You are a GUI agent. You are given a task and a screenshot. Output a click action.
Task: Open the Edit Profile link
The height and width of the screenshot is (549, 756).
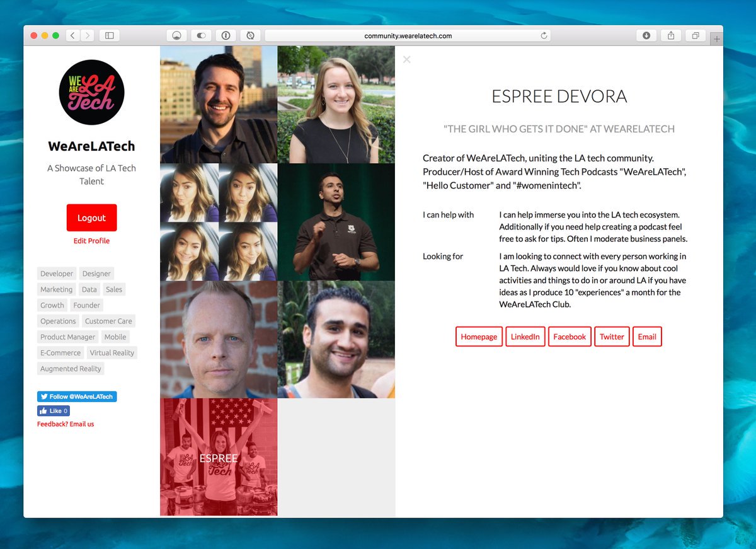pyautogui.click(x=91, y=241)
